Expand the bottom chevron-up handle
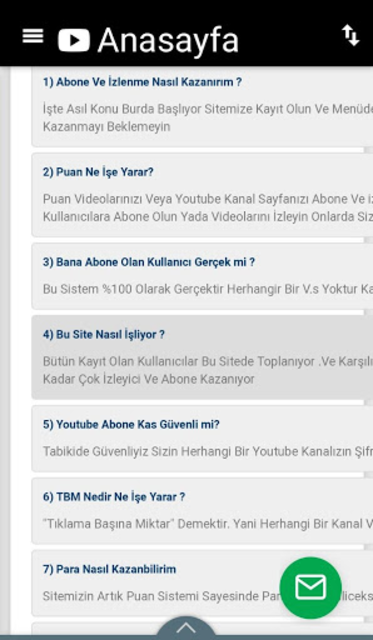This screenshot has width=373, height=640. (186, 628)
